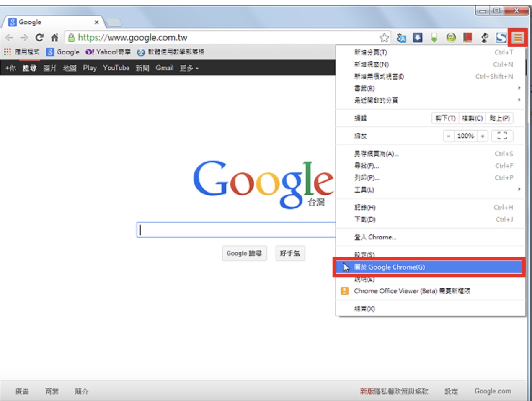Click the 100% zoom level value
The image size is (532, 401).
tap(465, 136)
